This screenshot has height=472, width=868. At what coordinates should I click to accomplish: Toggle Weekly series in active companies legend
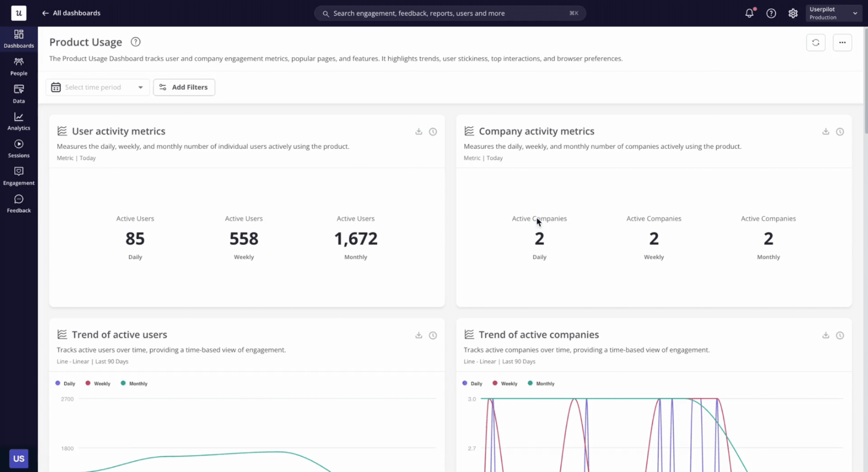tap(505, 383)
